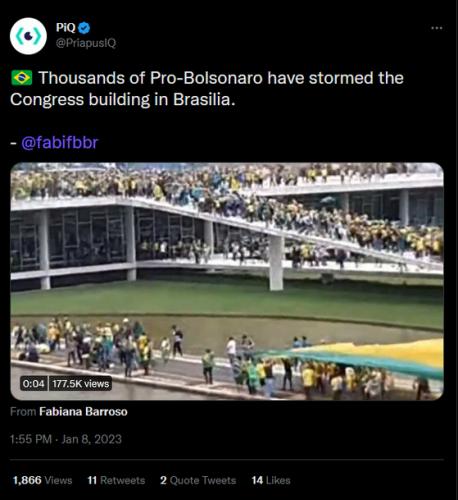Open the three-dot more options menu

point(437,28)
